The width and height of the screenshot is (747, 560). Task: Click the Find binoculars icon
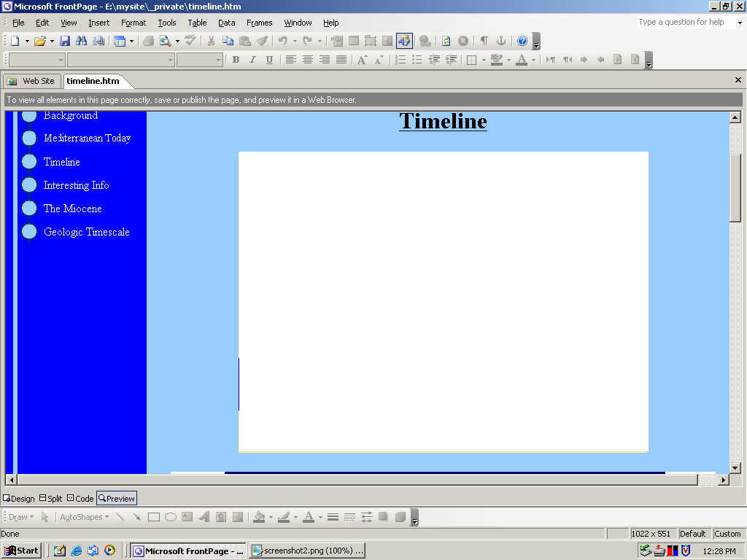82,41
